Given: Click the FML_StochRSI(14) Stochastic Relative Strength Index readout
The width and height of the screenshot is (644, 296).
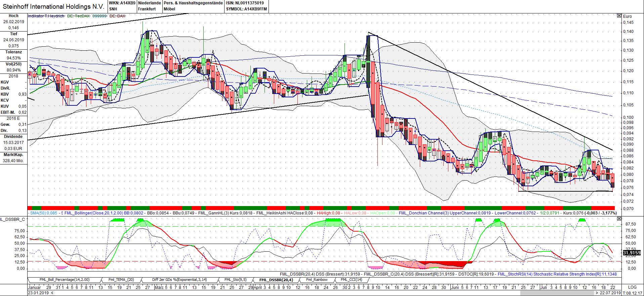Looking at the screenshot, I should click(x=557, y=274).
